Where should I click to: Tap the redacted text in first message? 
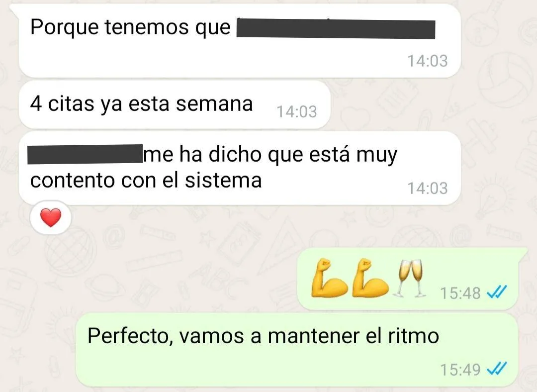pyautogui.click(x=336, y=29)
